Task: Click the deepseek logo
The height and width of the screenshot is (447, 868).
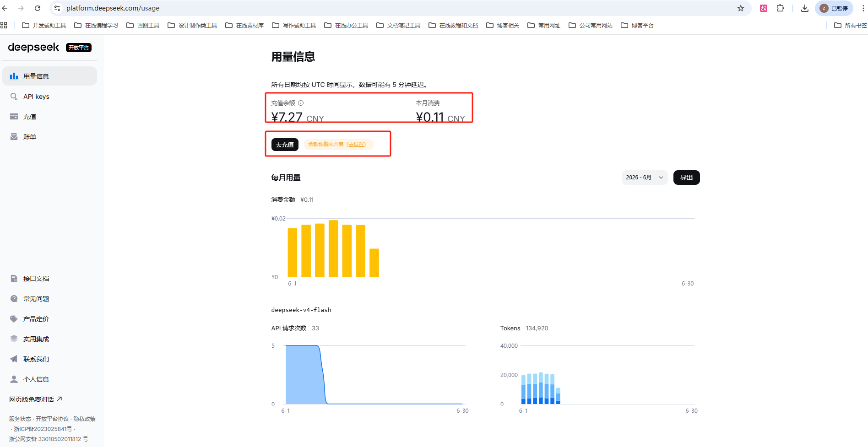Action: coord(33,47)
